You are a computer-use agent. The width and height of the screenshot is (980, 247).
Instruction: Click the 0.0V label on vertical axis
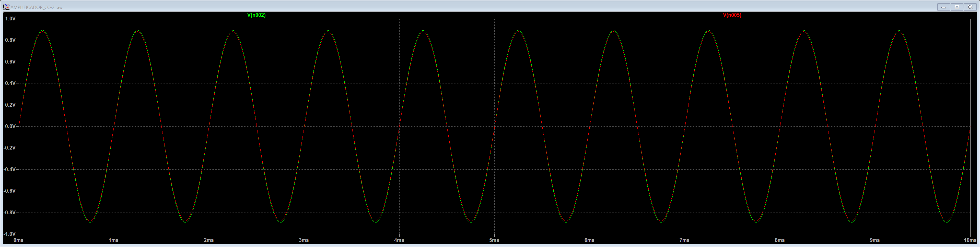(x=10, y=126)
